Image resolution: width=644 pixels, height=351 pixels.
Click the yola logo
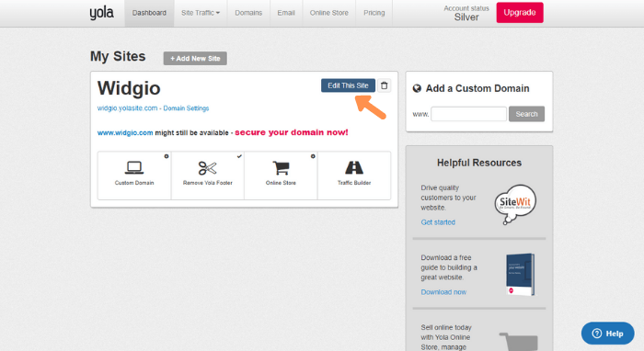pyautogui.click(x=101, y=13)
